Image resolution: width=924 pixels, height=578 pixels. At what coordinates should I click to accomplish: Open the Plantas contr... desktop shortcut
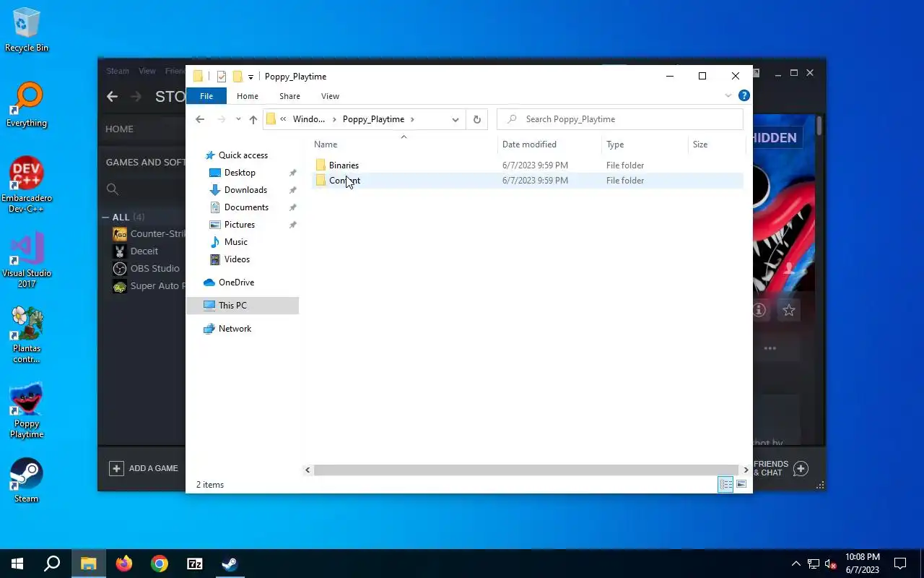[27, 335]
